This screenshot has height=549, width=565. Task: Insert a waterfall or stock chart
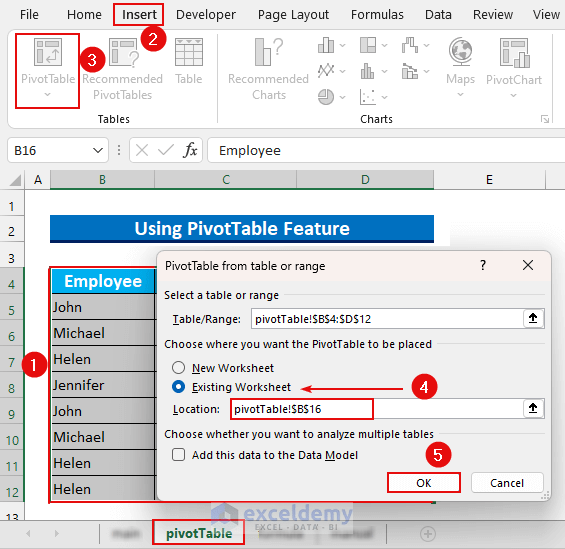(410, 45)
